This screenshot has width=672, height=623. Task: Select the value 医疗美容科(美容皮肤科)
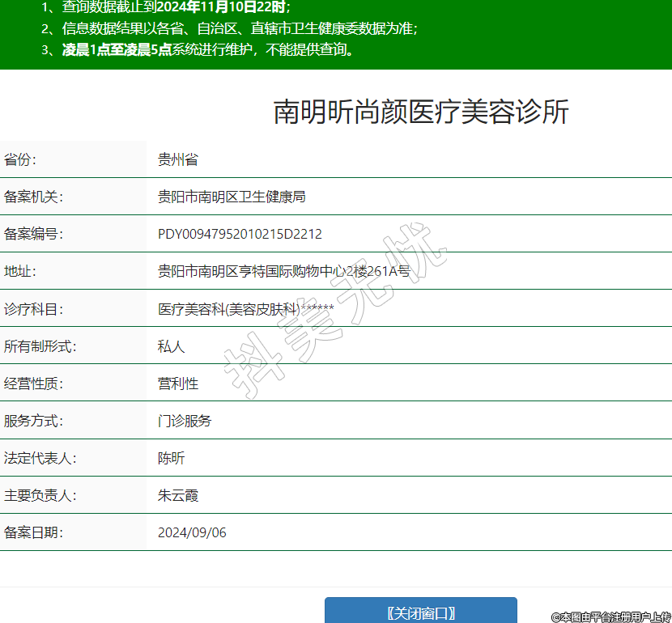pyautogui.click(x=228, y=309)
